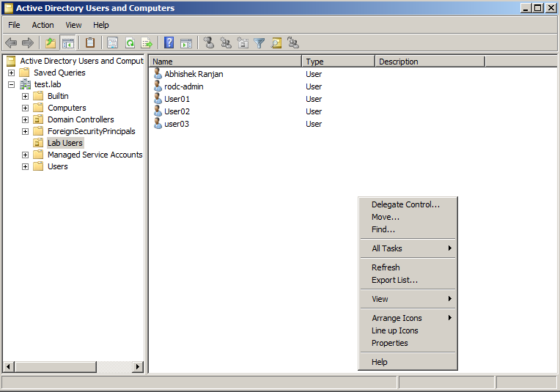Select the Abhishek Ranjan user
The width and height of the screenshot is (560, 392).
(x=194, y=74)
